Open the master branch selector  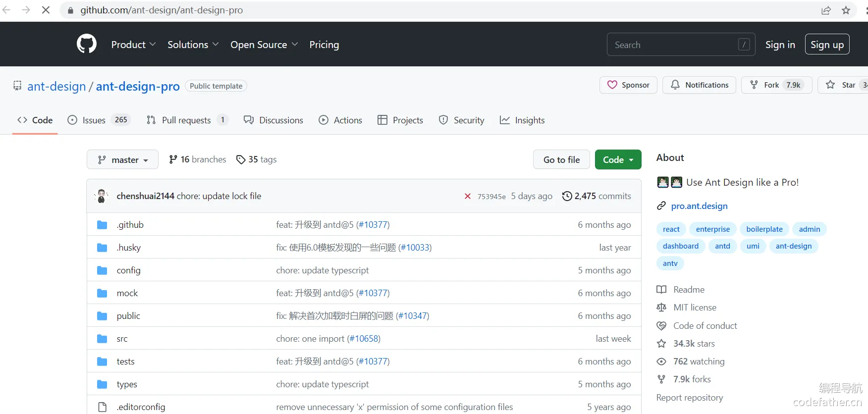pos(122,159)
